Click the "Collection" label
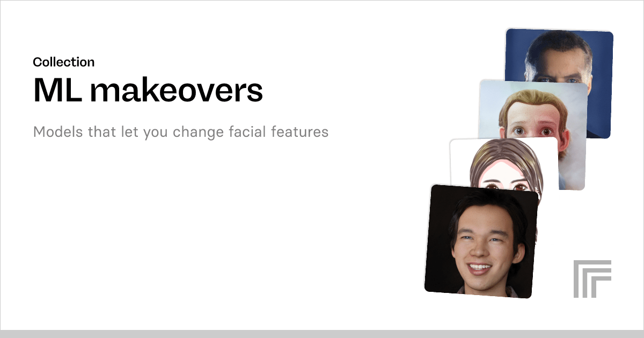Image resolution: width=644 pixels, height=338 pixels. click(x=63, y=62)
